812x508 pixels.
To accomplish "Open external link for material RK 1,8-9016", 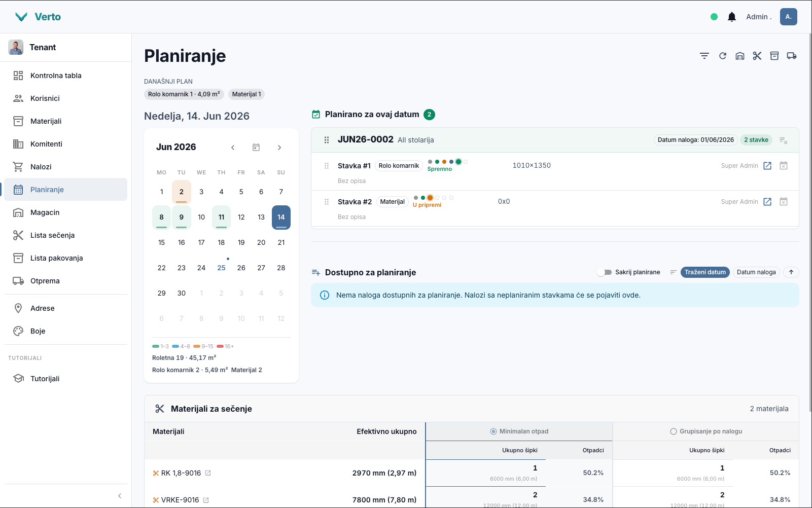I will tap(208, 473).
